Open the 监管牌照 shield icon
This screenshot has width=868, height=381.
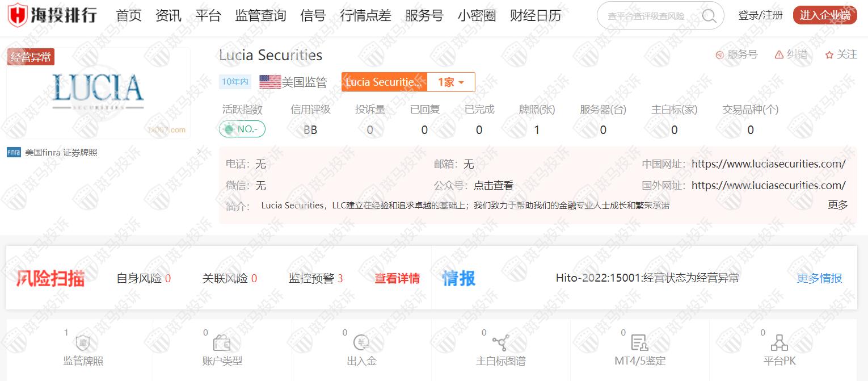83,343
